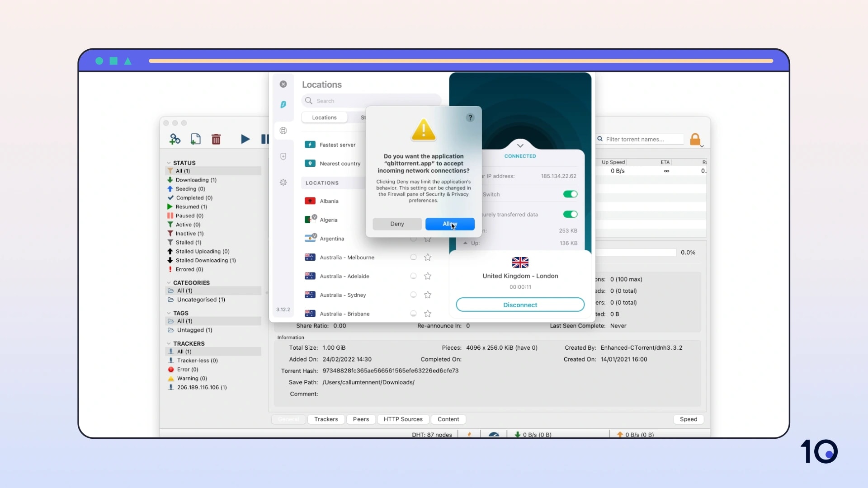The height and width of the screenshot is (488, 868).
Task: Select Untagged (1) tag filter
Action: point(194,330)
